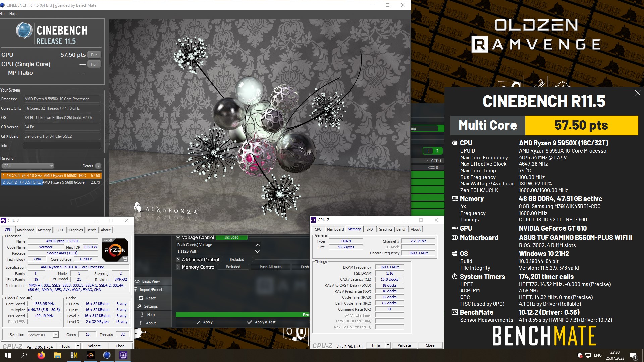Click Import/Export in Ryzen Master sidebar
This screenshot has width=644, height=362.
[151, 290]
